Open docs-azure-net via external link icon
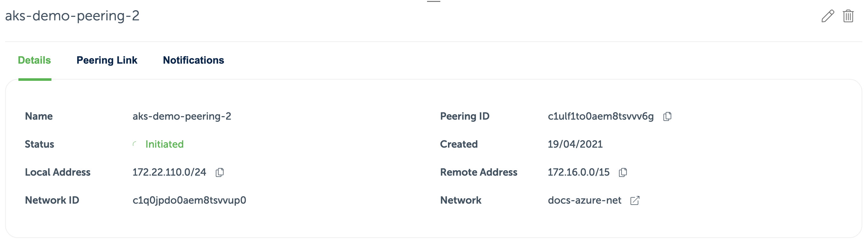868x245 pixels. tap(635, 200)
